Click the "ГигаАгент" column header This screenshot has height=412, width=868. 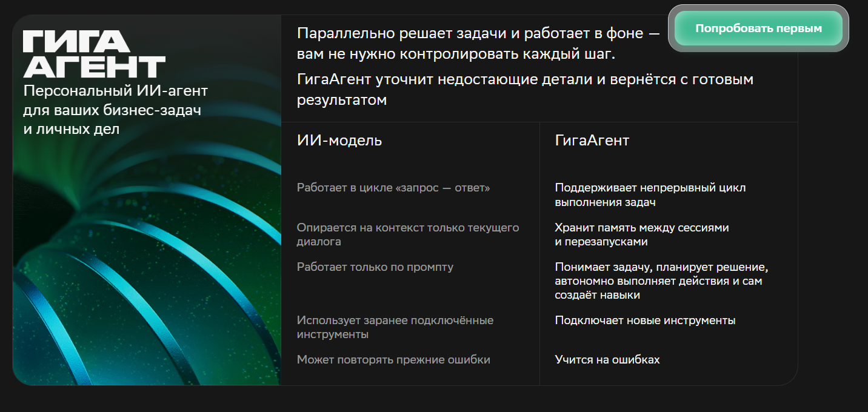point(592,141)
